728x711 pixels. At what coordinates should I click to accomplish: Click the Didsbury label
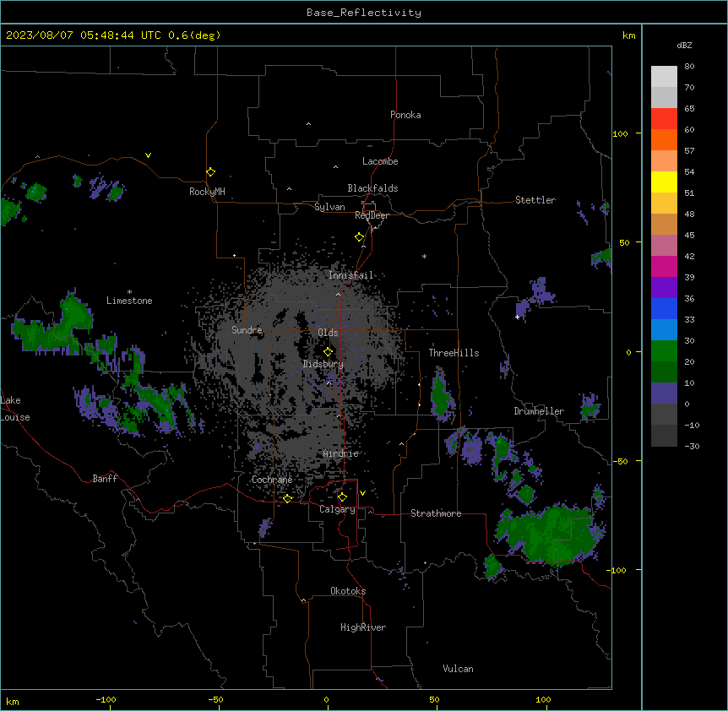pyautogui.click(x=323, y=364)
